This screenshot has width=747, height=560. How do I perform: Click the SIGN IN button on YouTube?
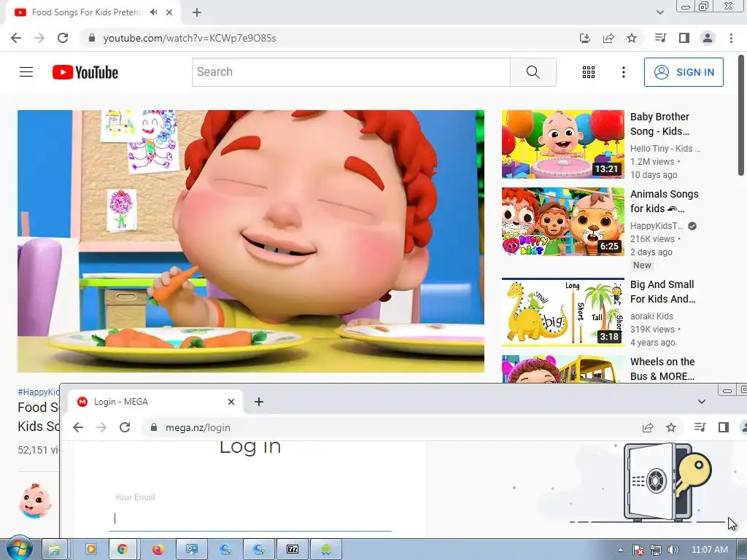pyautogui.click(x=684, y=72)
